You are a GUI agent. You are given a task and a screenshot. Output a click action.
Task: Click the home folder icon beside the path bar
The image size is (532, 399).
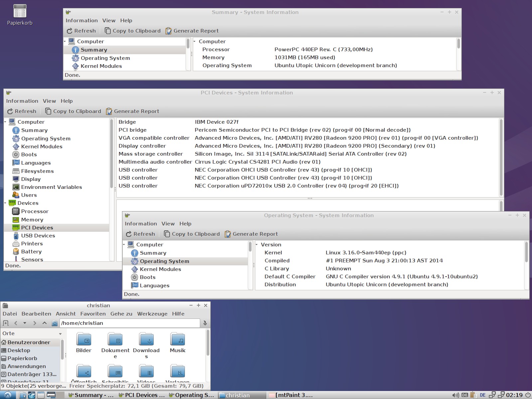point(55,323)
